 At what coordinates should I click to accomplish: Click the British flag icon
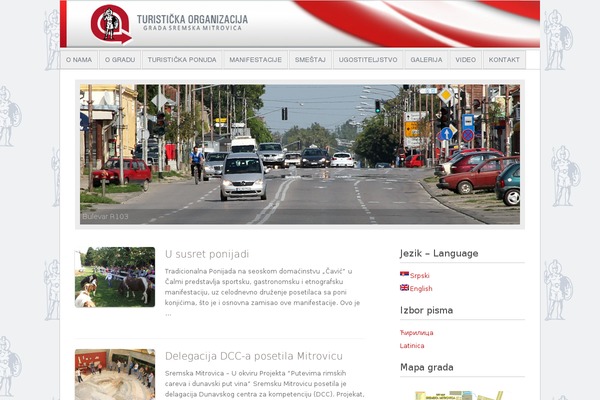tap(404, 287)
